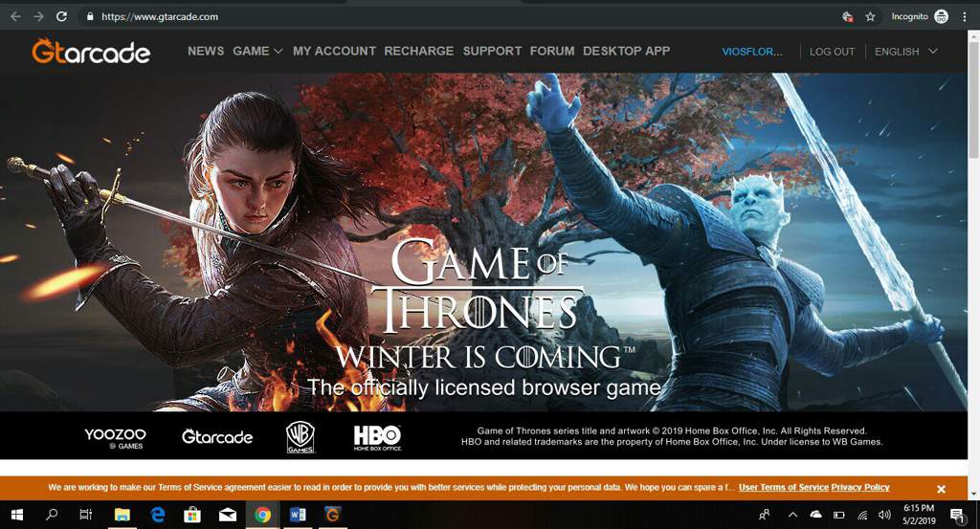Screen dimensions: 980x529
Task: Click the HBO logo
Action: [x=377, y=438]
